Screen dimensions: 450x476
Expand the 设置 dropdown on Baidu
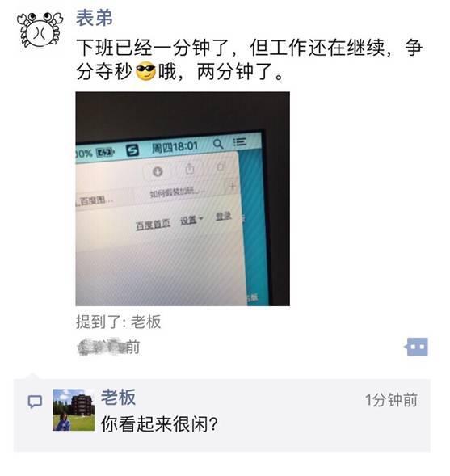click(x=191, y=220)
